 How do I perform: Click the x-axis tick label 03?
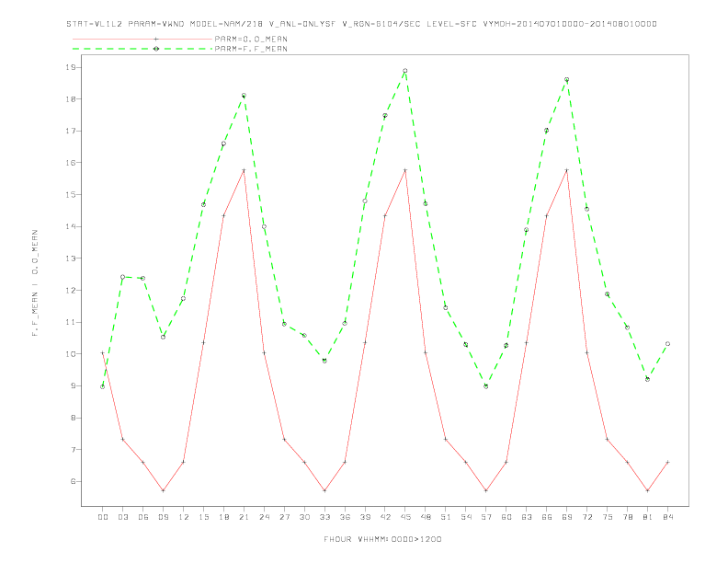pyautogui.click(x=122, y=517)
